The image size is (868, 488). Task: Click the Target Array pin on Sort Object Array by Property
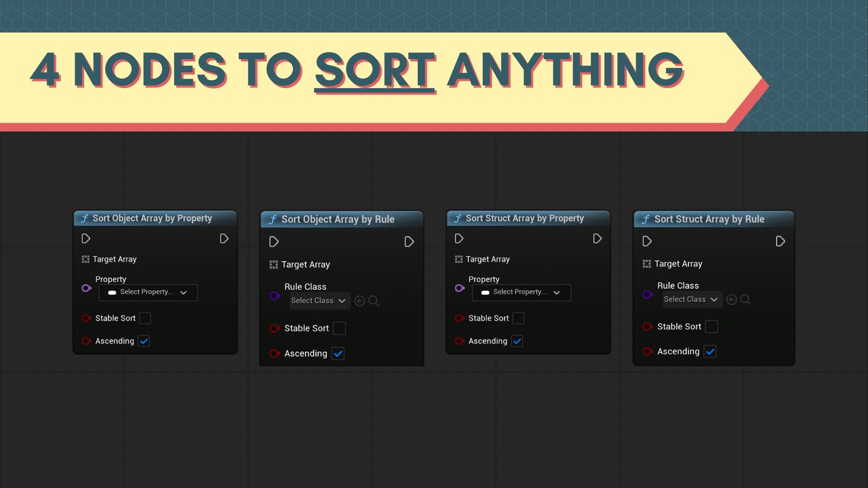85,259
